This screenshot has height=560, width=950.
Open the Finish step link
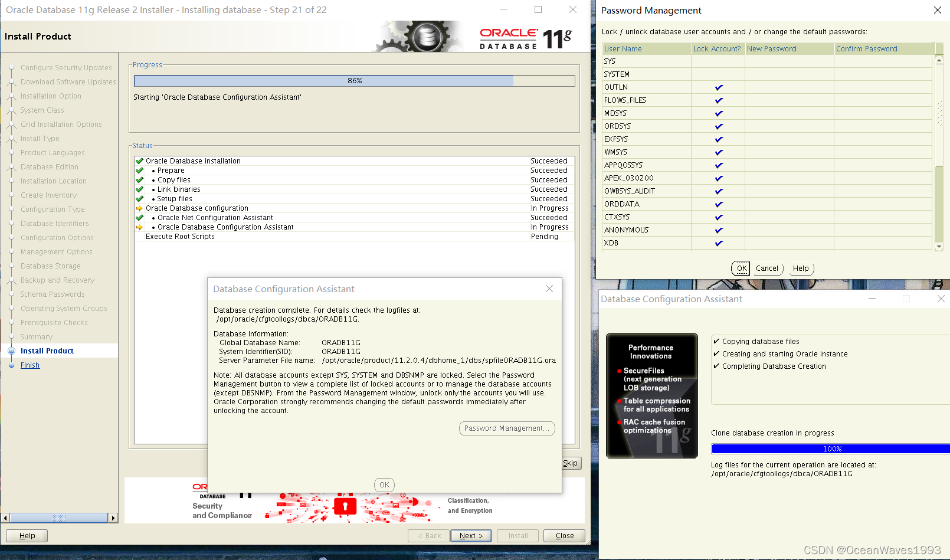coord(30,365)
